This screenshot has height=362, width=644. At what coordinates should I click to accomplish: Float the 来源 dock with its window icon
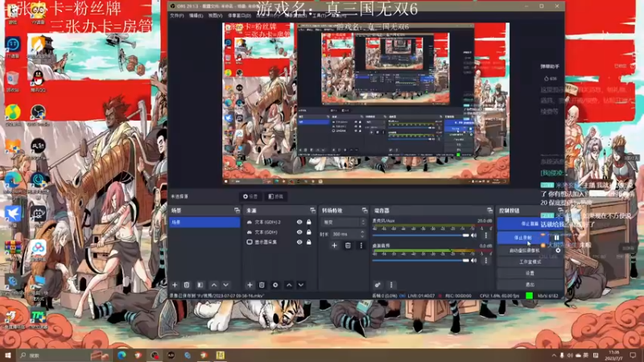[313, 210]
